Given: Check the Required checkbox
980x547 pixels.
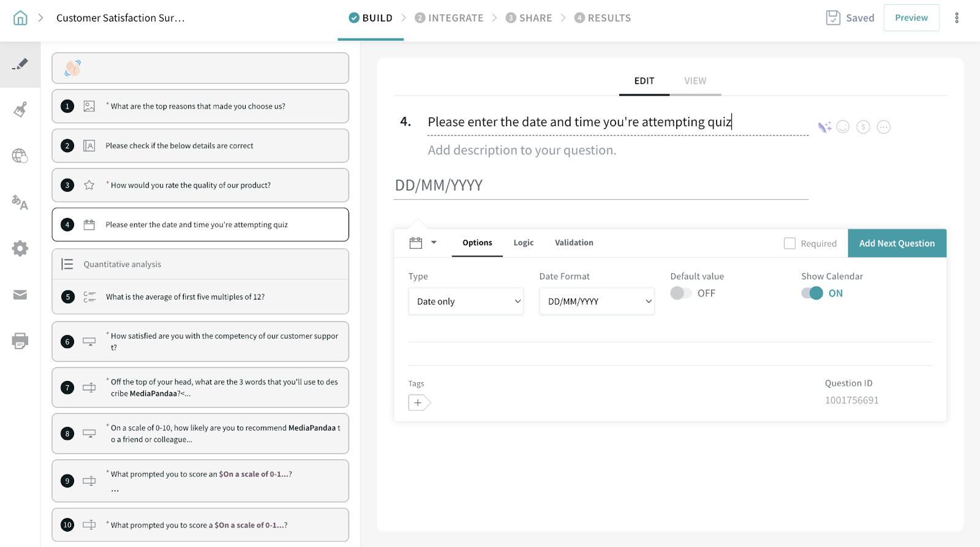Looking at the screenshot, I should 790,243.
